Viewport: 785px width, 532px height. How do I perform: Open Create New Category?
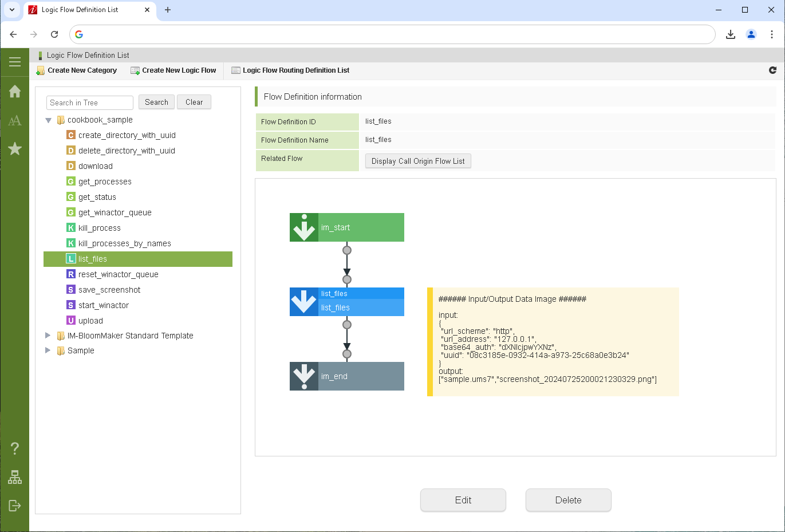point(77,70)
